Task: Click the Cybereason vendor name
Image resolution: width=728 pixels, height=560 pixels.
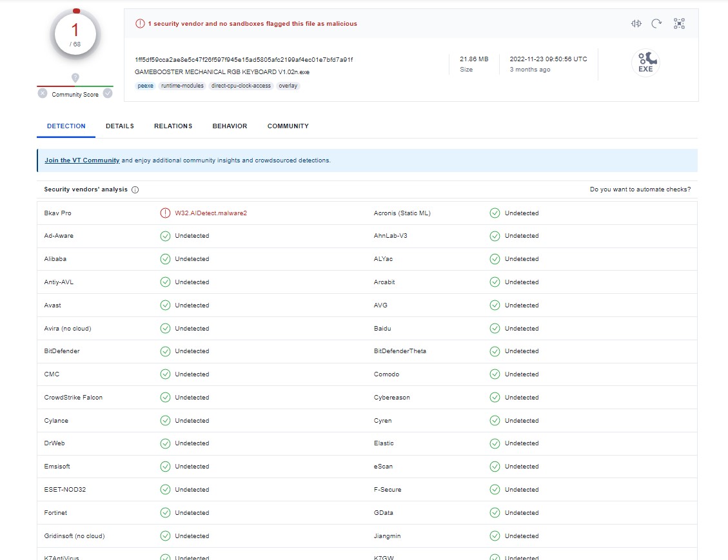Action: tap(392, 398)
